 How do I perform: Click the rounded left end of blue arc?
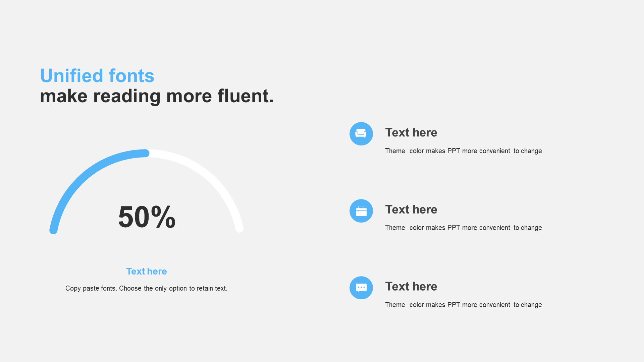tap(53, 230)
